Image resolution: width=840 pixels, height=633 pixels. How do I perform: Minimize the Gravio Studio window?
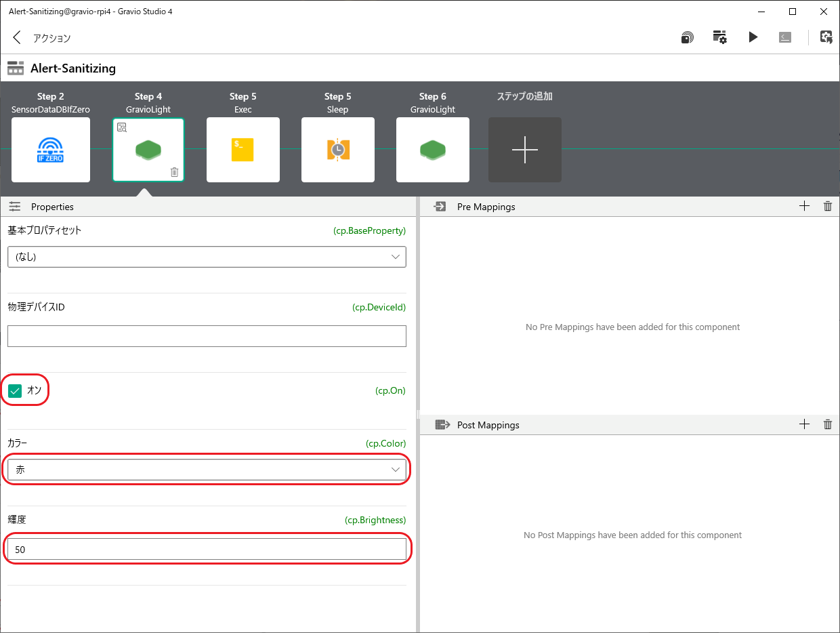[x=761, y=12]
